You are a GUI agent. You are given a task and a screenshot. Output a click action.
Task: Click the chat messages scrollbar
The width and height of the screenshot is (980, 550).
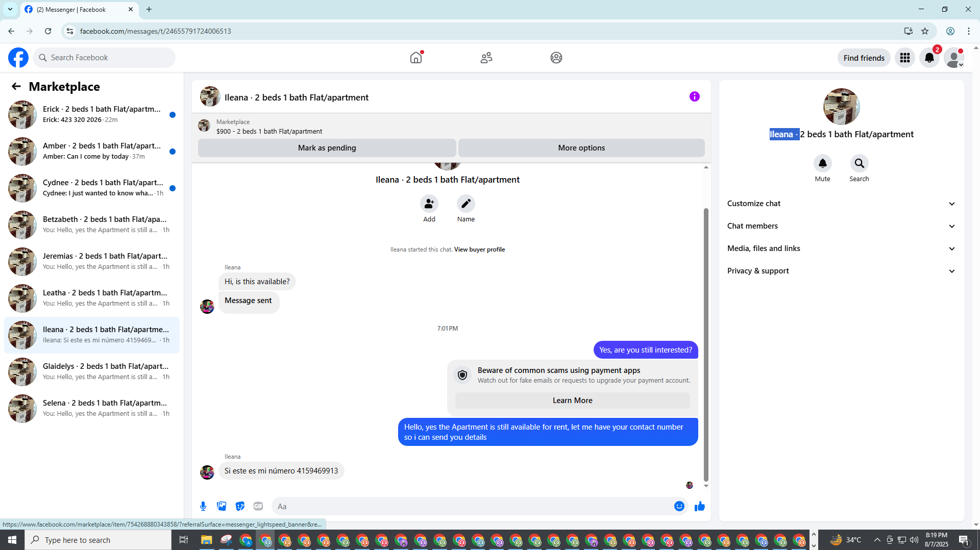(706, 345)
